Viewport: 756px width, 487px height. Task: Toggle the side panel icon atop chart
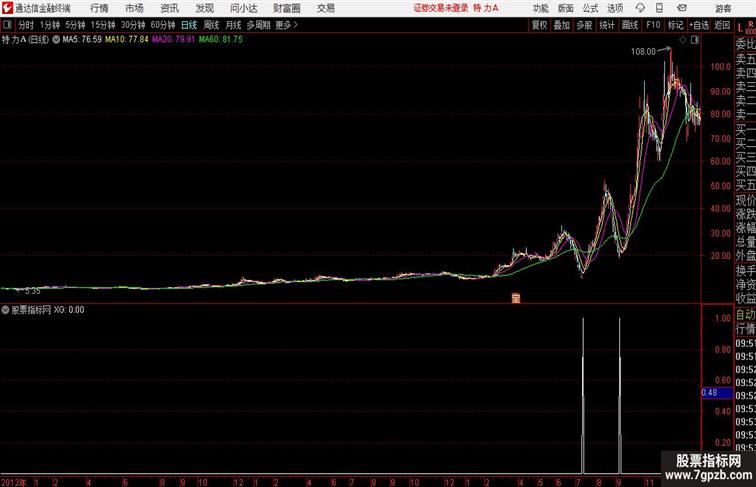click(695, 40)
